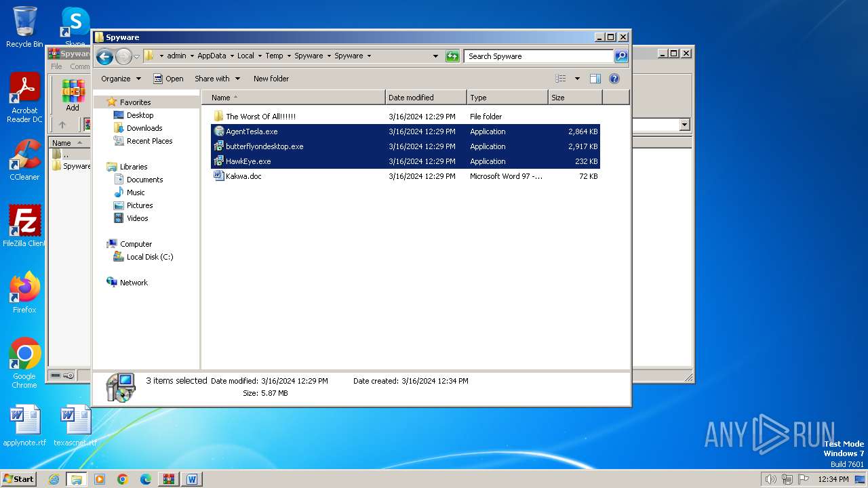Image resolution: width=868 pixels, height=488 pixels.
Task: Click Network in the navigation pane
Action: pos(134,283)
